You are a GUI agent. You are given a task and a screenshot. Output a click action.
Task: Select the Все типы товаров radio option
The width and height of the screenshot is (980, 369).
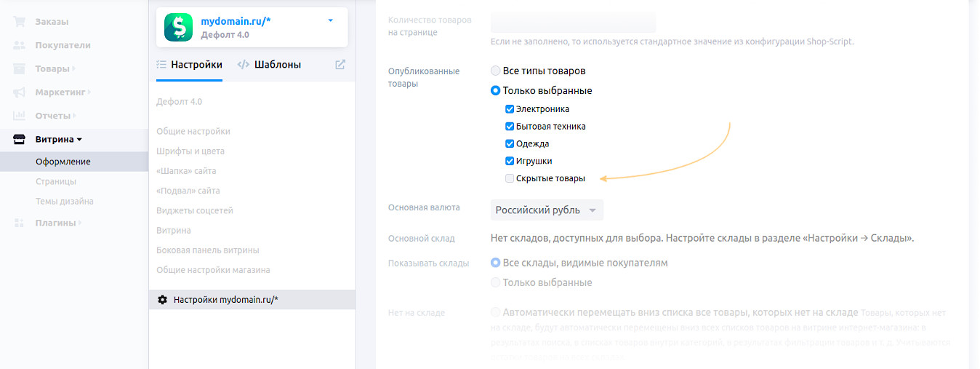pos(496,71)
